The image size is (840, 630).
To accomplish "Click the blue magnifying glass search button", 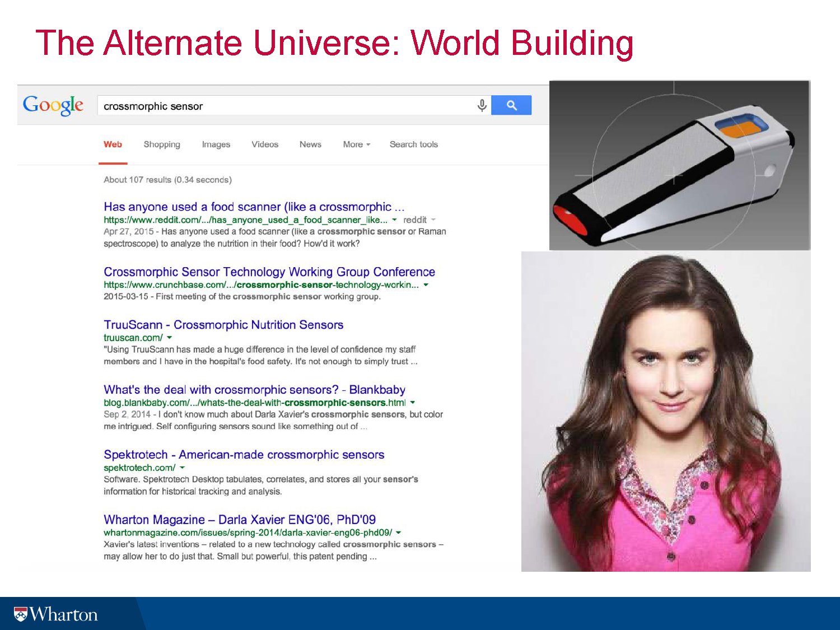I will (511, 105).
